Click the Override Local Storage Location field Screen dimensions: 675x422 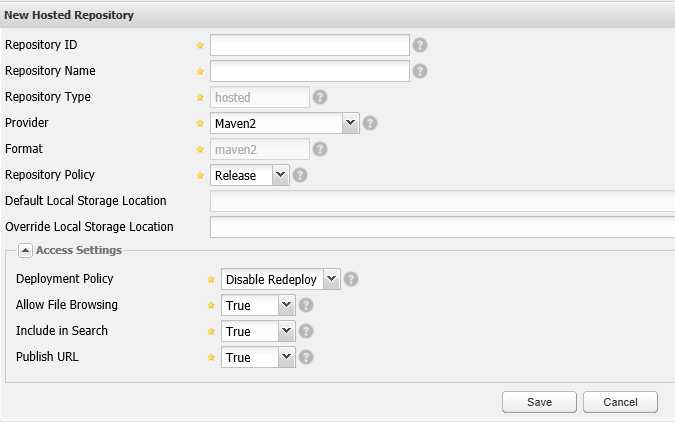pyautogui.click(x=443, y=227)
